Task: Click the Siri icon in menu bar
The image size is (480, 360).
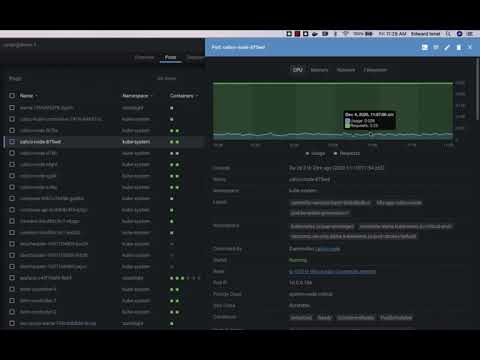Action: point(459,34)
